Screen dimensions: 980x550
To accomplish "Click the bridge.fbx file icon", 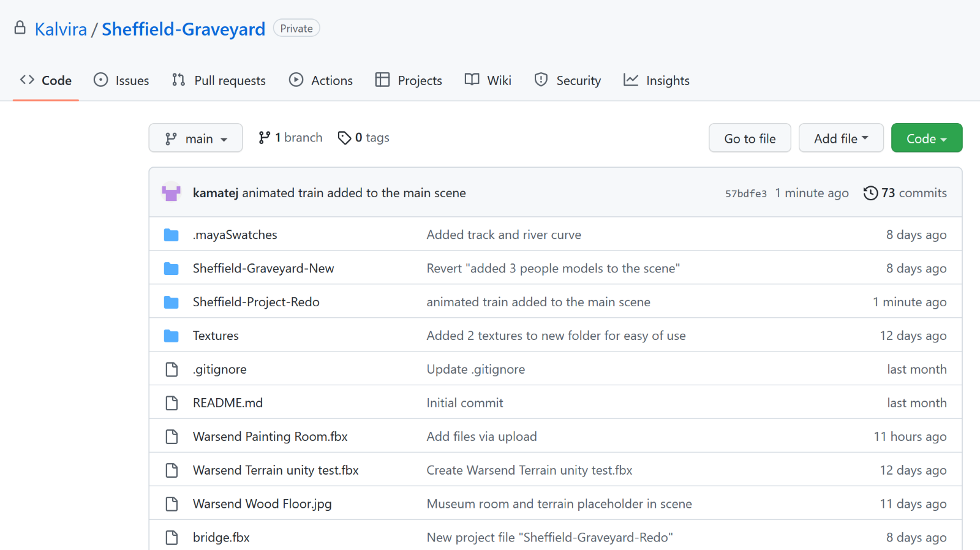I will pyautogui.click(x=171, y=538).
